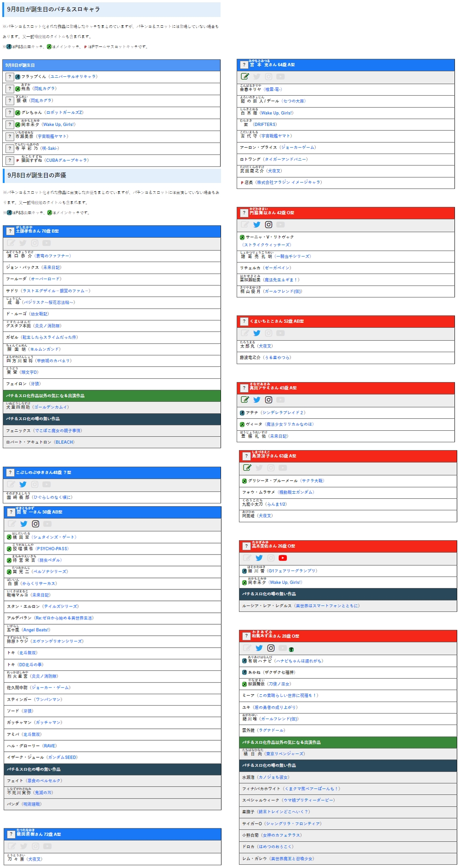This screenshot has height=868, width=460.
Task: Click the question mark icon beside 宮本充さん
Action: click(244, 65)
